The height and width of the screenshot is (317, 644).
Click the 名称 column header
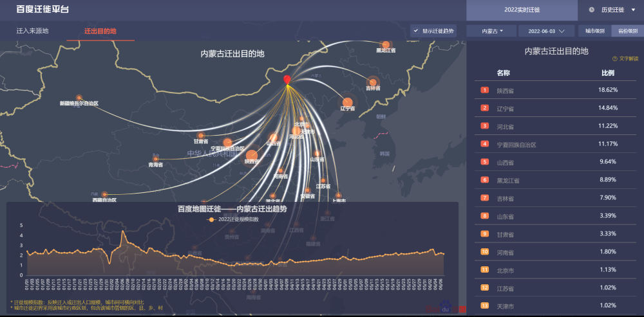(x=504, y=73)
